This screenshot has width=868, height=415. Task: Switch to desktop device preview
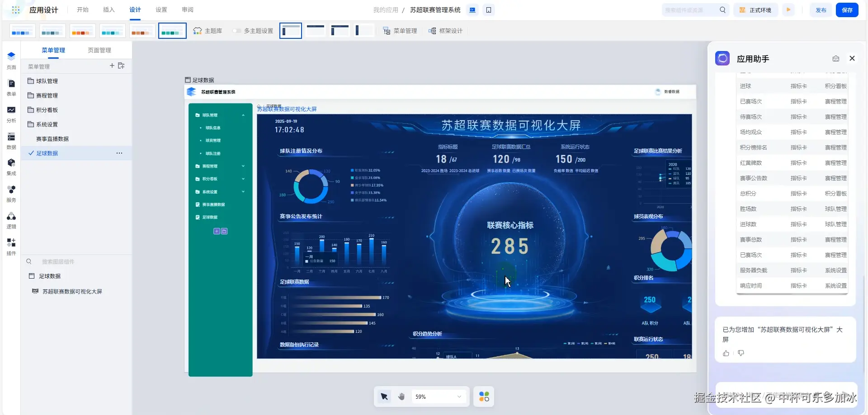472,10
